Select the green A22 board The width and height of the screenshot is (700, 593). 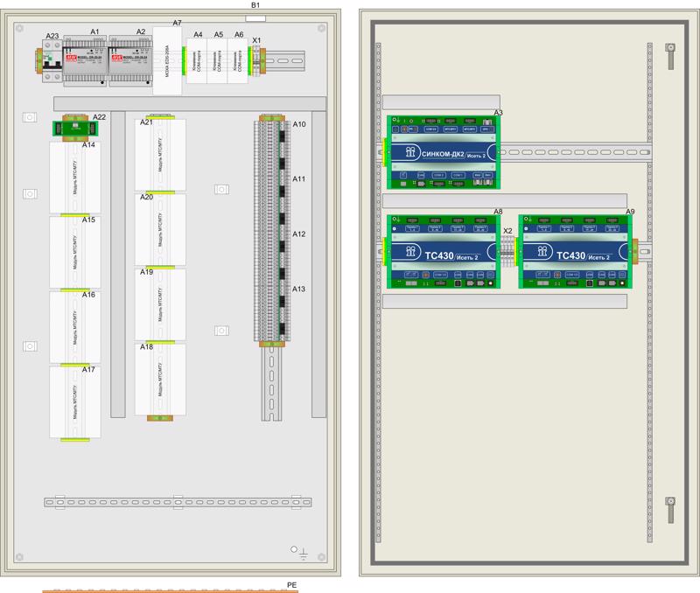tap(73, 128)
